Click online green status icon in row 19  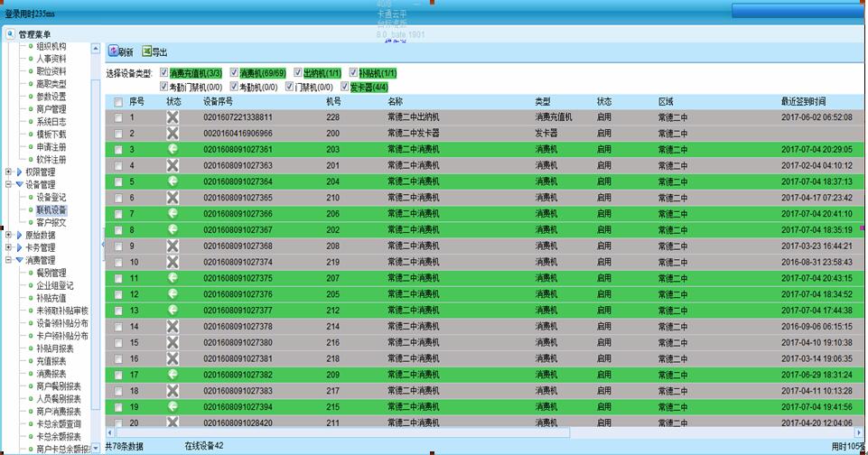pos(173,406)
